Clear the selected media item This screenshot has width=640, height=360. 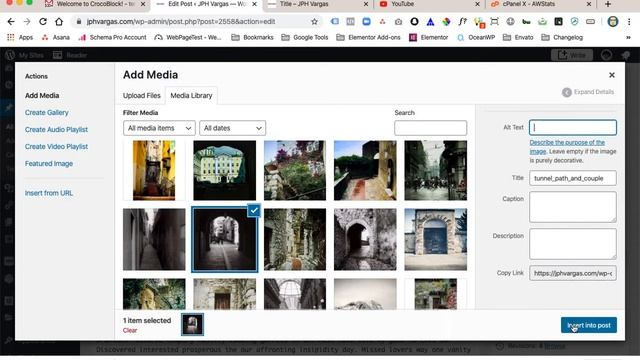pos(130,331)
